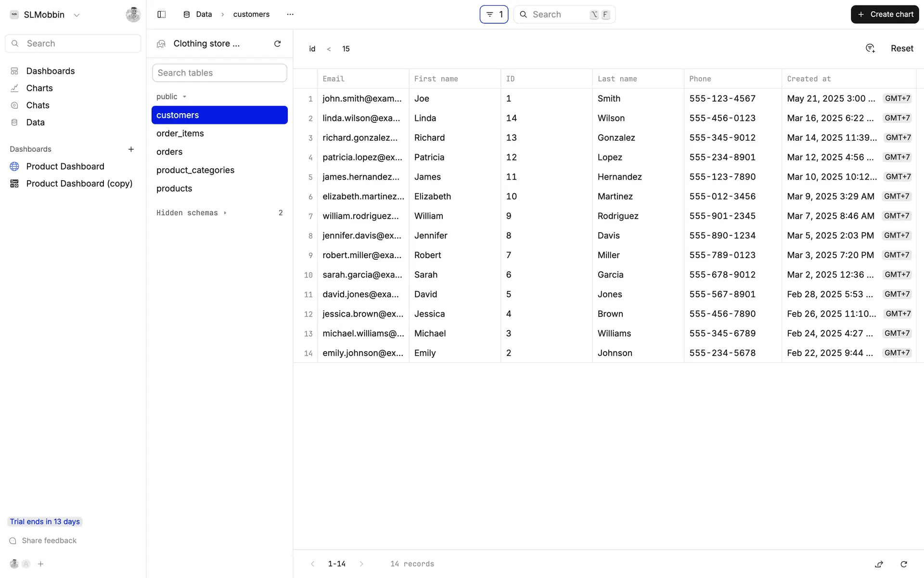This screenshot has width=924, height=578.
Task: Refresh the Clothing store database tables
Action: tap(277, 44)
